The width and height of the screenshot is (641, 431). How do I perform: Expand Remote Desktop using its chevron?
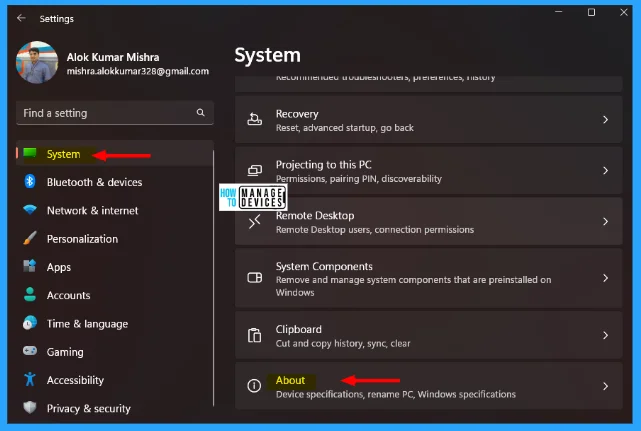point(605,221)
